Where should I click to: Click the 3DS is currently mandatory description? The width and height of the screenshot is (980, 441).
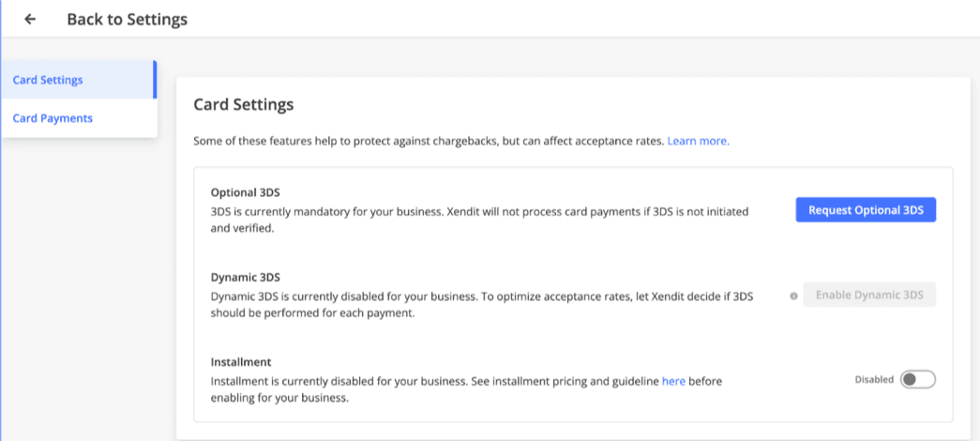pyautogui.click(x=480, y=220)
